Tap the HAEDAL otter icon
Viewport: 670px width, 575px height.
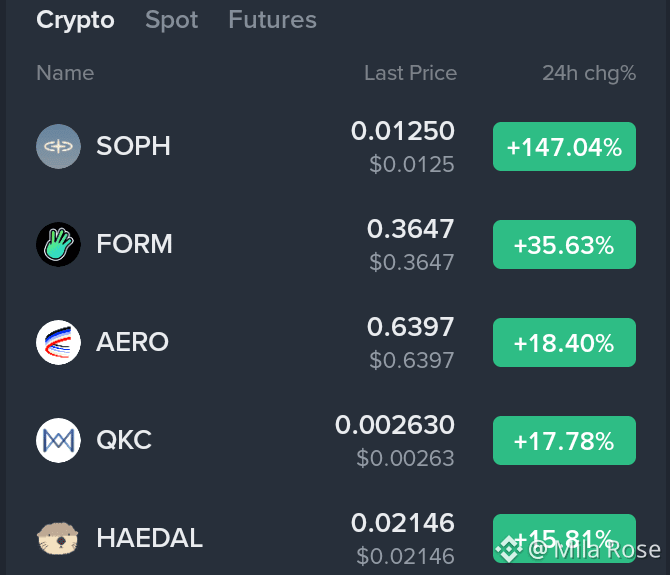(x=58, y=538)
